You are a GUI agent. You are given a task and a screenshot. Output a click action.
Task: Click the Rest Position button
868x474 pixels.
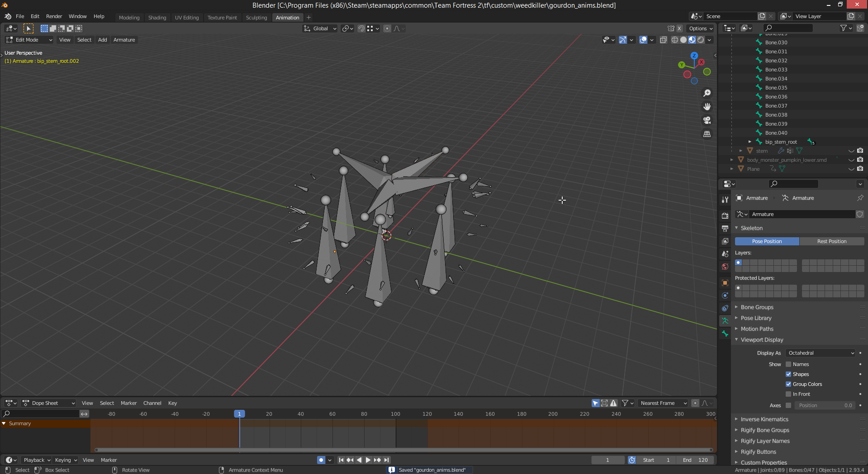pos(831,241)
